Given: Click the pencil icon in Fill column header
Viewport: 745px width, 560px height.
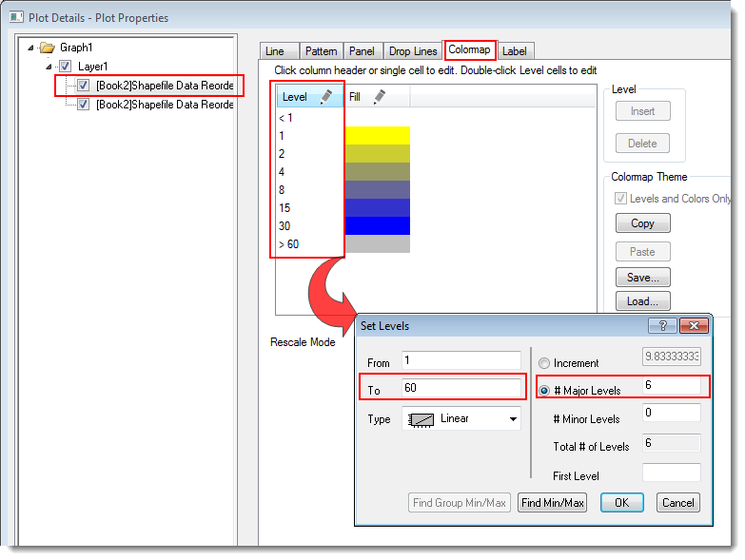Looking at the screenshot, I should coord(379,96).
